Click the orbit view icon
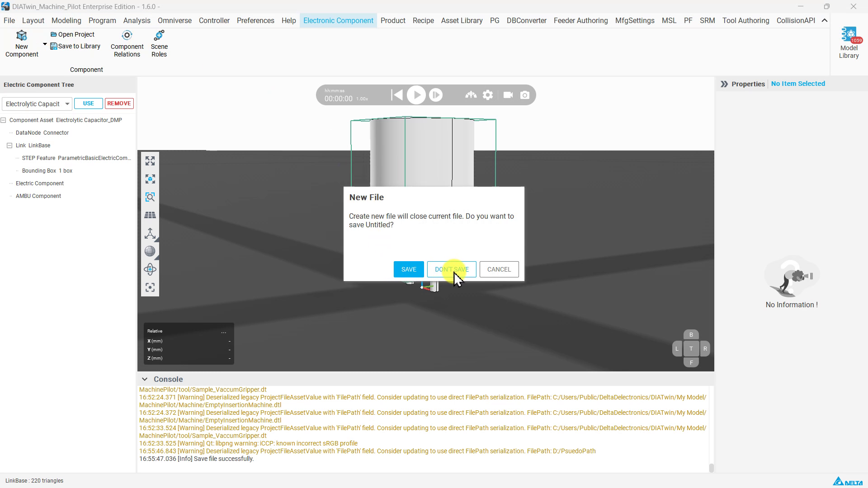The width and height of the screenshot is (868, 488). 150,270
